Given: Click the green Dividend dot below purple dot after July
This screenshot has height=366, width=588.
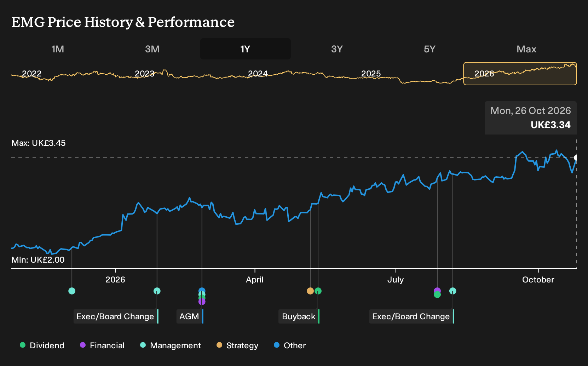Looking at the screenshot, I should click(437, 294).
